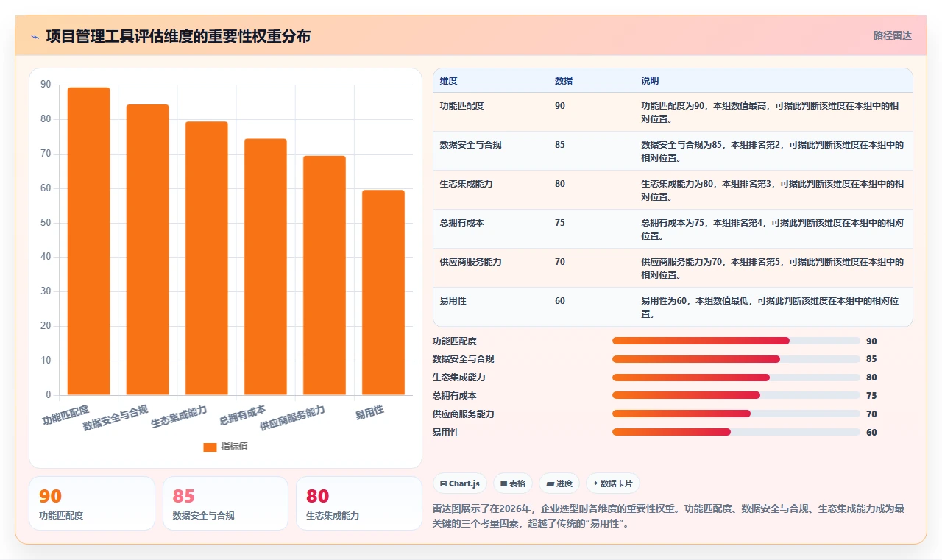Click the 生态集成能力 progress bar

(x=736, y=378)
